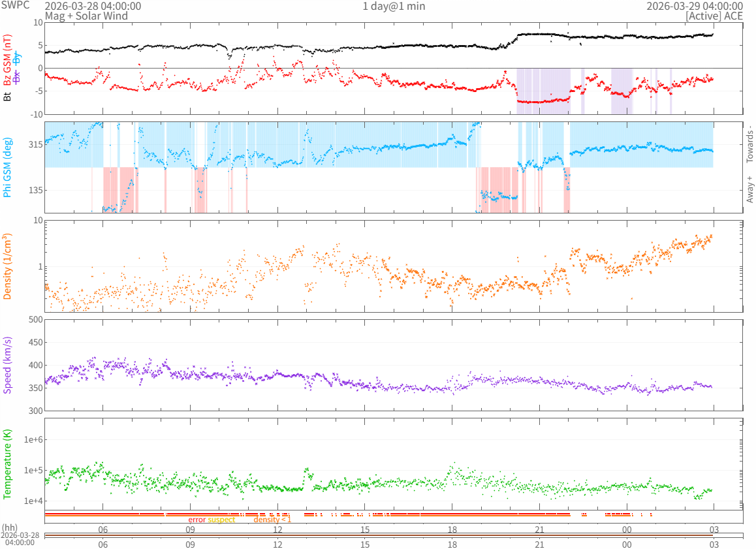
Task: Click the Towards - sector label
Action: [x=749, y=144]
